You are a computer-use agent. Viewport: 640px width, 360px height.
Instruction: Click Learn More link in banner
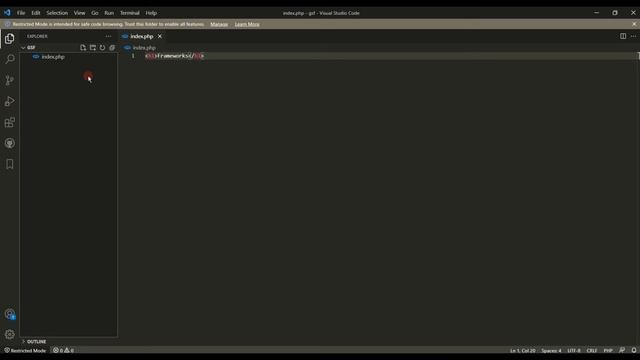247,24
